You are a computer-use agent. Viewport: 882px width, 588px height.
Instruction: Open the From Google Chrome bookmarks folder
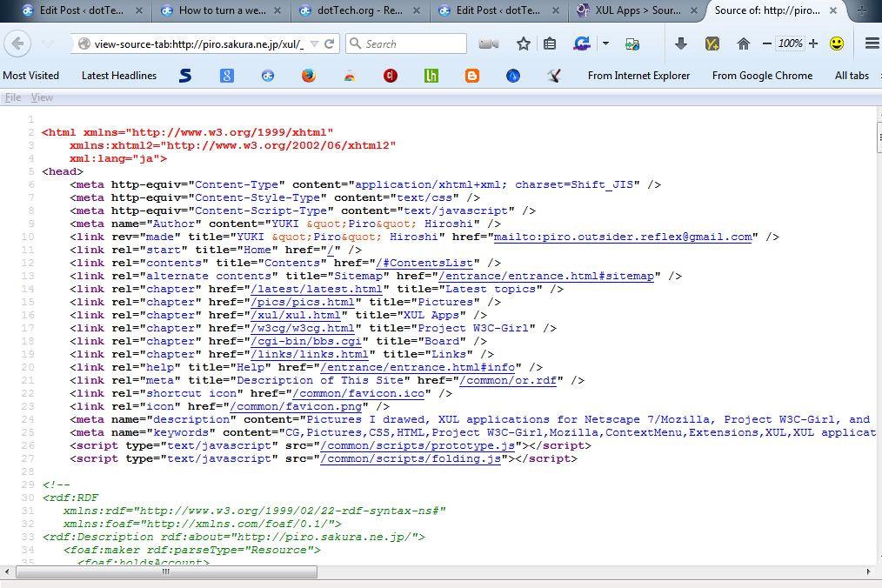[761, 76]
